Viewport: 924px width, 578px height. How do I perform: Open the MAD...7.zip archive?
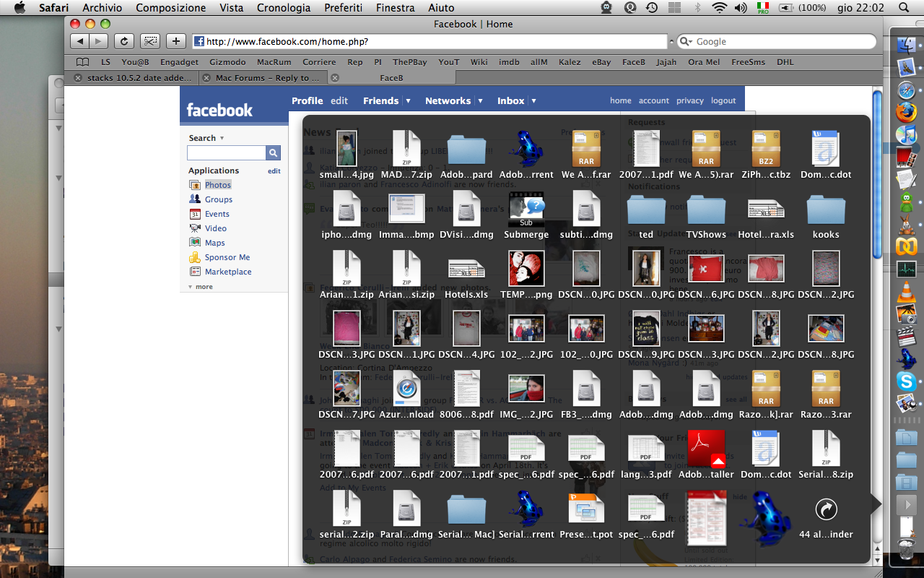coord(406,150)
